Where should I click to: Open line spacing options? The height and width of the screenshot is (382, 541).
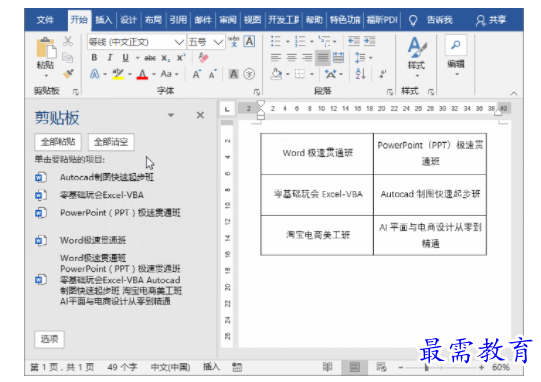[x=363, y=58]
